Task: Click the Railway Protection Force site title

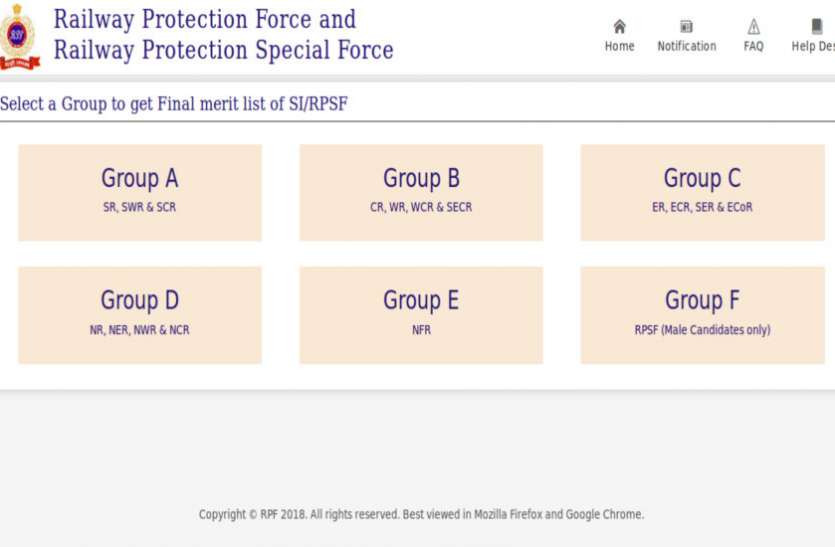Action: click(x=224, y=35)
